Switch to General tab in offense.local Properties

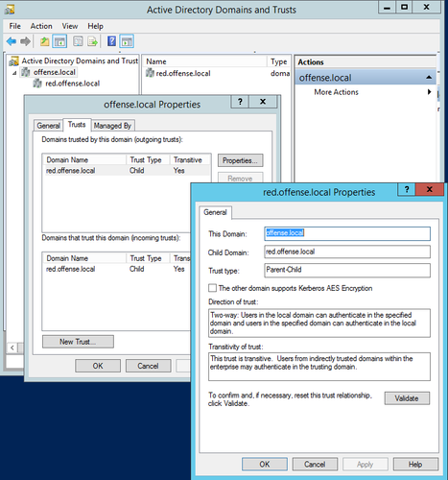[x=48, y=126]
